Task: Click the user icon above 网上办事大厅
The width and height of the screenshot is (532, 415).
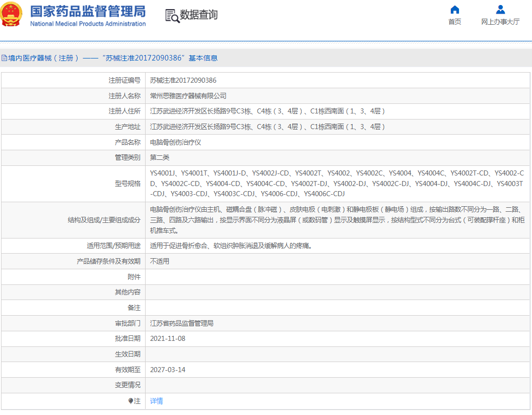Action: click(x=500, y=10)
